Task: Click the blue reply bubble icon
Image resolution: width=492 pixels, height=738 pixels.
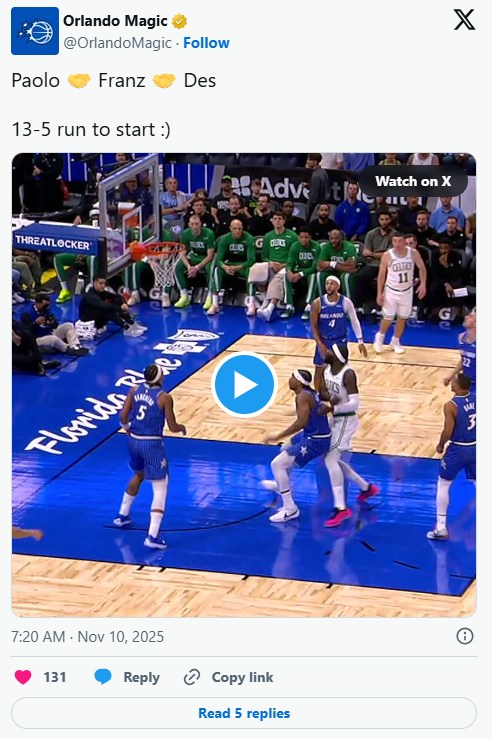Action: (103, 677)
